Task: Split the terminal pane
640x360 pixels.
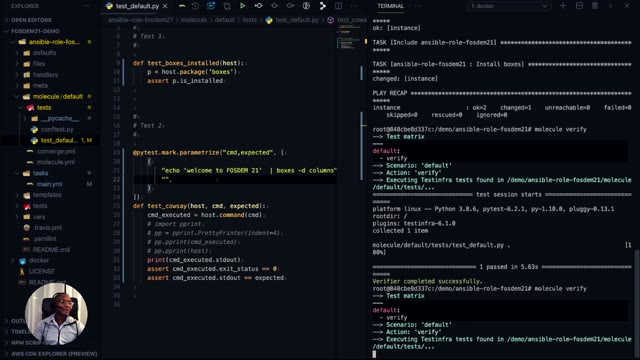Action: tap(579, 6)
